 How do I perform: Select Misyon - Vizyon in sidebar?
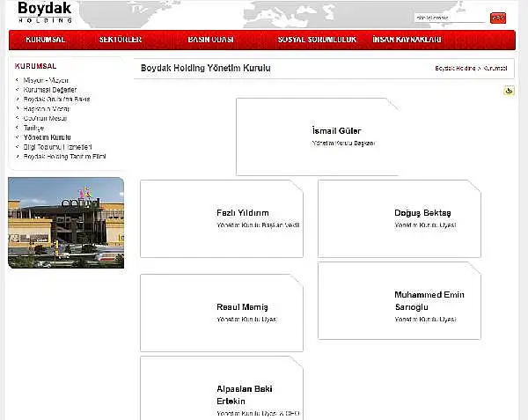click(46, 80)
